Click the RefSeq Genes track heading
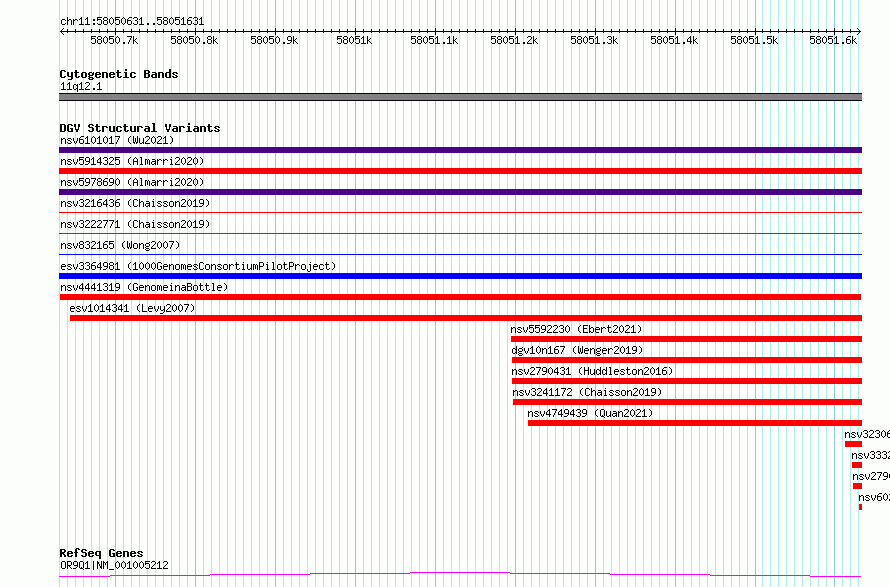 click(101, 553)
